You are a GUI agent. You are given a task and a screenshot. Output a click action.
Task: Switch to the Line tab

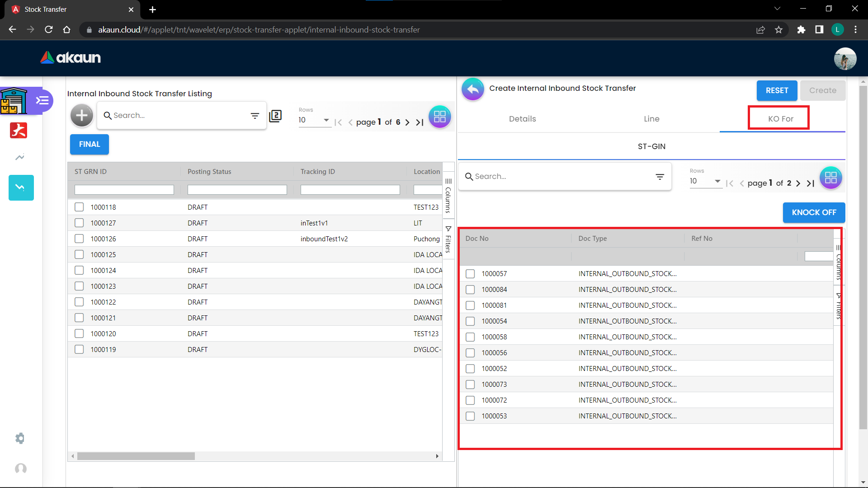tap(651, 119)
